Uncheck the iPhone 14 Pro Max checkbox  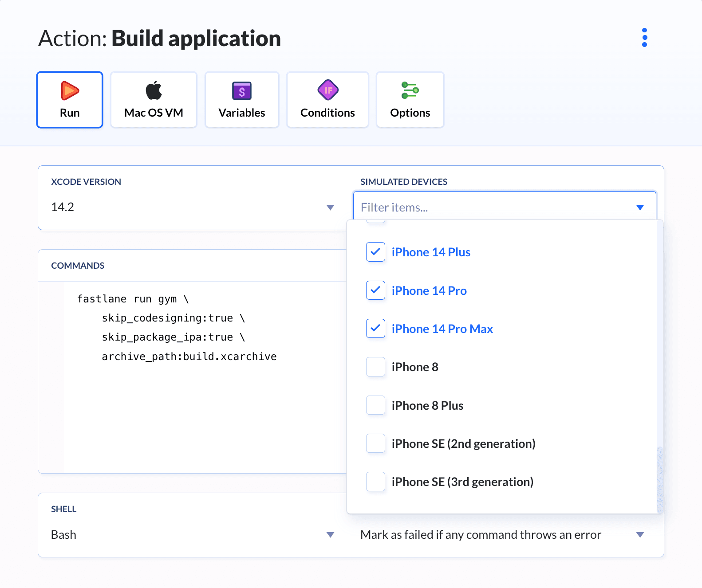point(375,329)
